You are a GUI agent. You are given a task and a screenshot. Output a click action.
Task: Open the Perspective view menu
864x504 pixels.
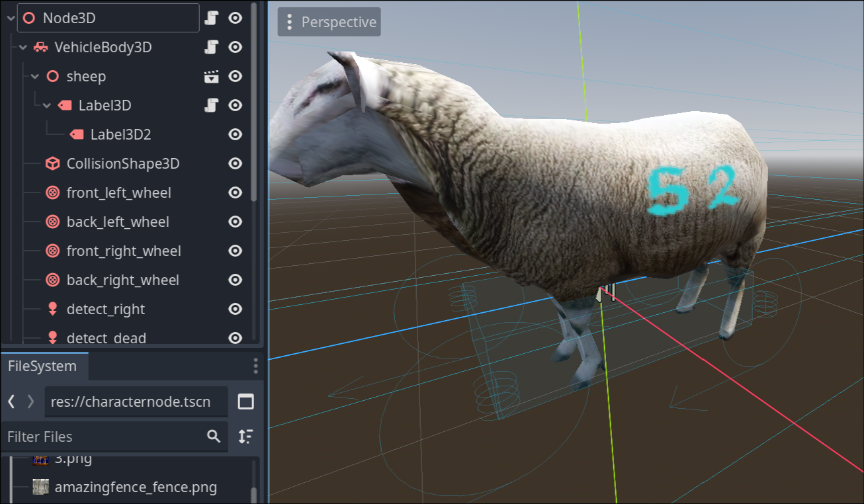pos(329,22)
